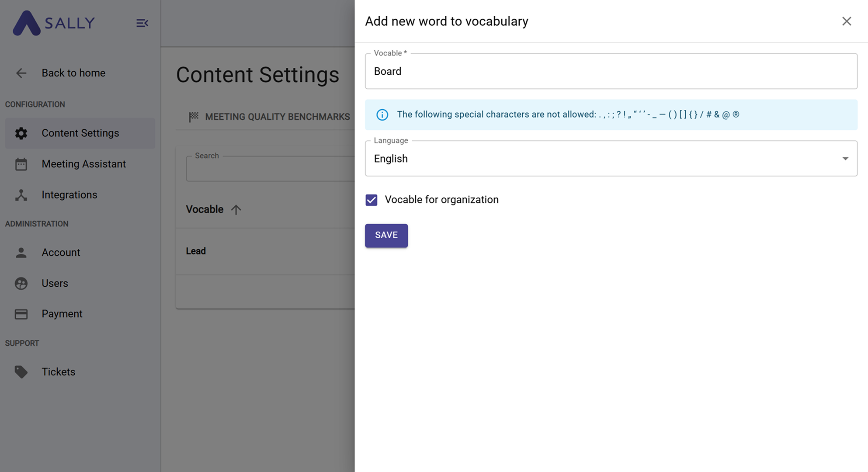Click the flag icon on benchmarks tab
Screen dimensions: 868x472
(194, 117)
